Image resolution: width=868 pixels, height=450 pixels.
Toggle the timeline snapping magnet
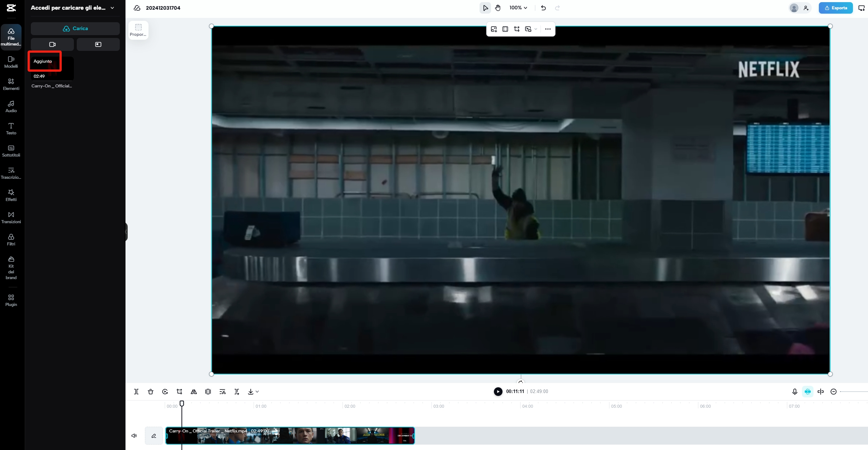click(x=808, y=392)
